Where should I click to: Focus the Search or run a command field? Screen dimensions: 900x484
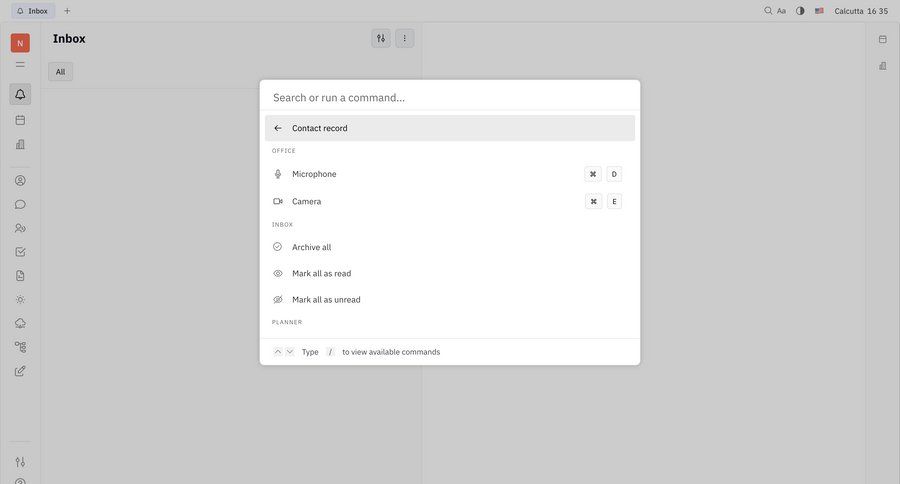coord(450,97)
